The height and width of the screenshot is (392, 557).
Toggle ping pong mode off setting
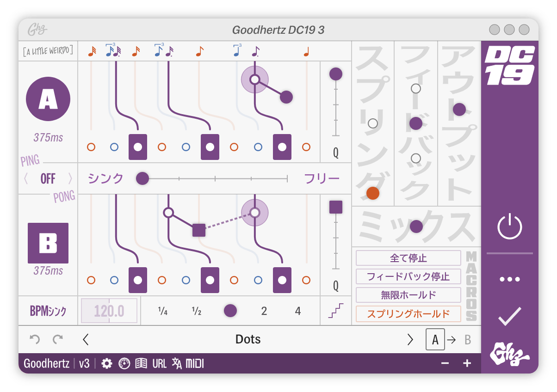coord(48,178)
